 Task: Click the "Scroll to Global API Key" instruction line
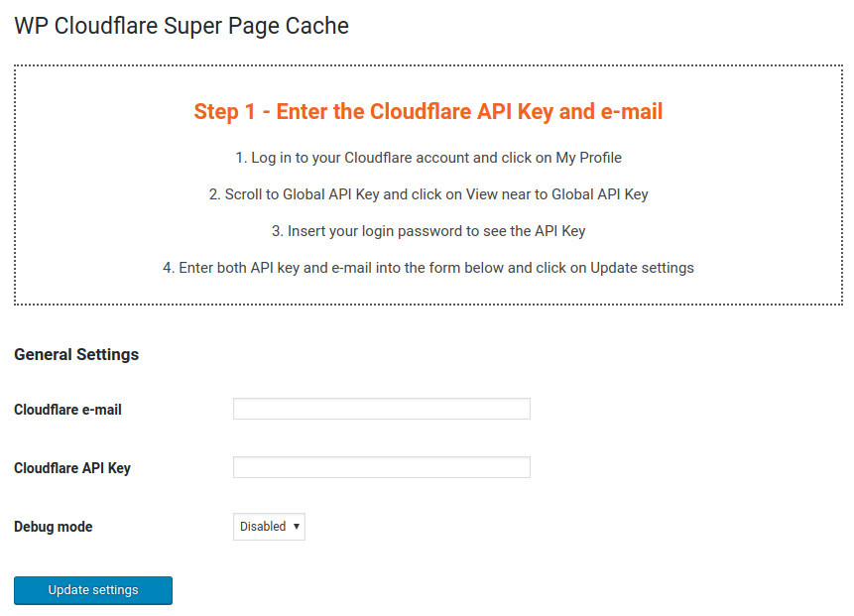tap(427, 194)
